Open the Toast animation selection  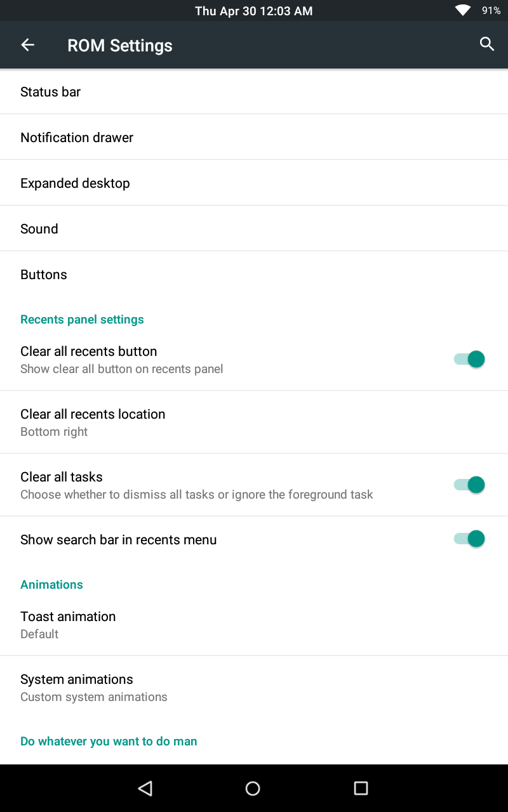(254, 624)
